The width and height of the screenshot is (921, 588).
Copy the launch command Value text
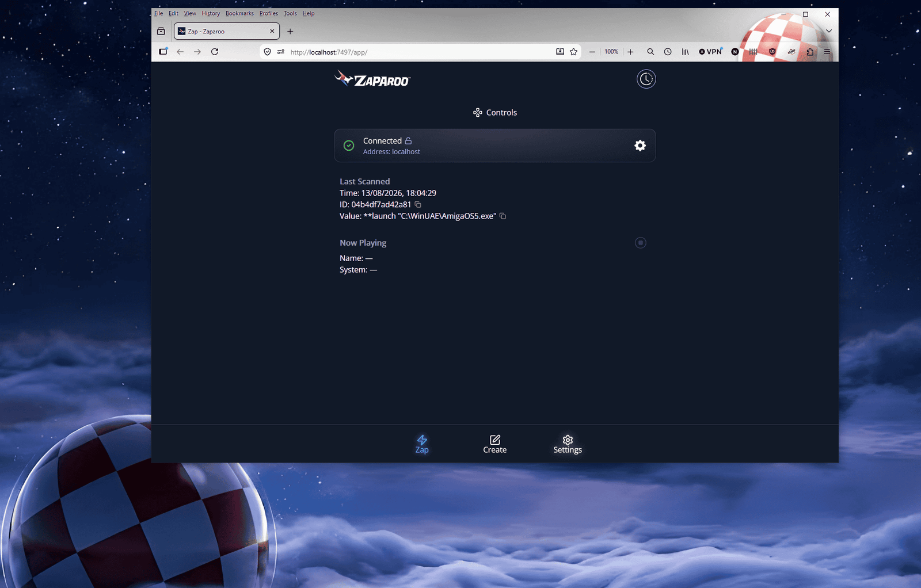click(503, 216)
